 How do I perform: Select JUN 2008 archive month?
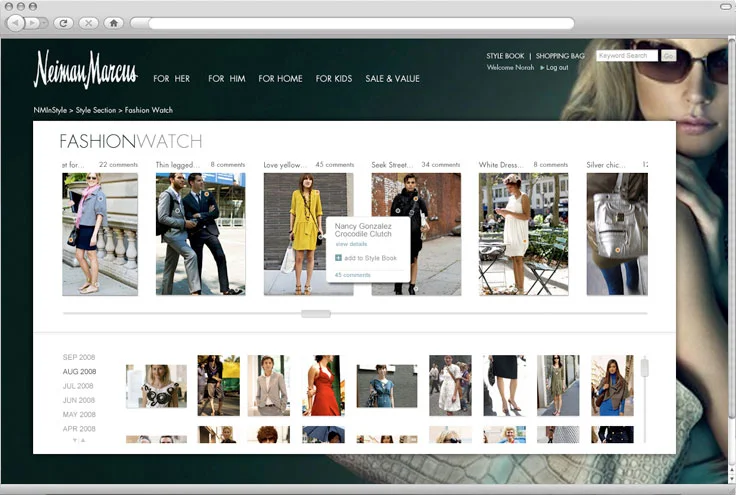(79, 400)
